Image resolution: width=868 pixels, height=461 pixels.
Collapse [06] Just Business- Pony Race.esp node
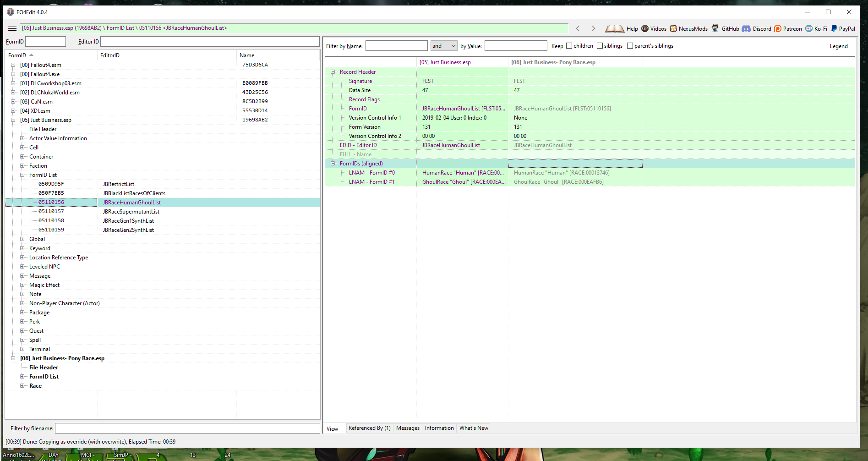pos(13,358)
